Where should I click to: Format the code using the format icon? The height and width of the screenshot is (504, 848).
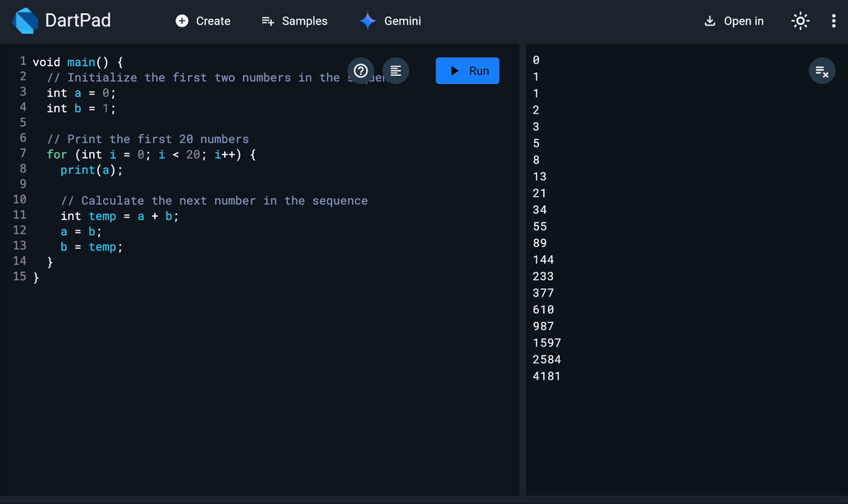point(395,71)
